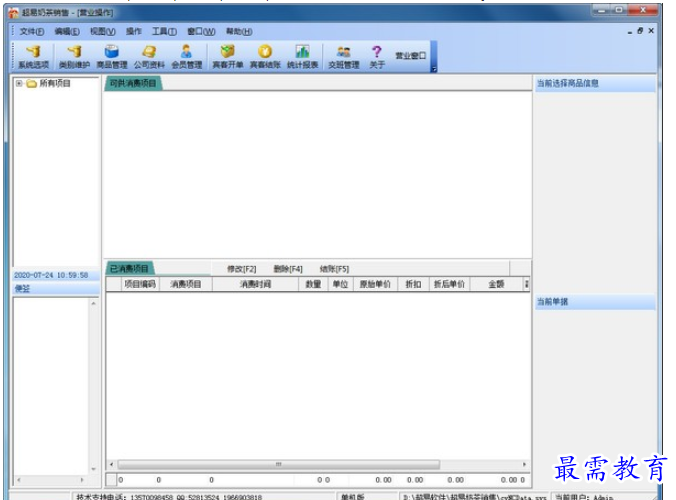Open 交班管理 toolbar icon
This screenshot has height=500, width=676.
[344, 57]
